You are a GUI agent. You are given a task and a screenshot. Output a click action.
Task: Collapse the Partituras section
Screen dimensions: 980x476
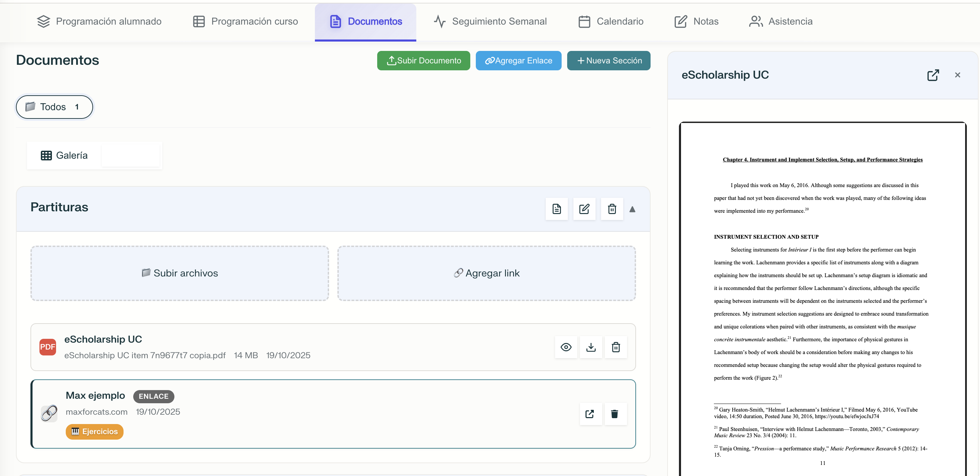pyautogui.click(x=633, y=209)
